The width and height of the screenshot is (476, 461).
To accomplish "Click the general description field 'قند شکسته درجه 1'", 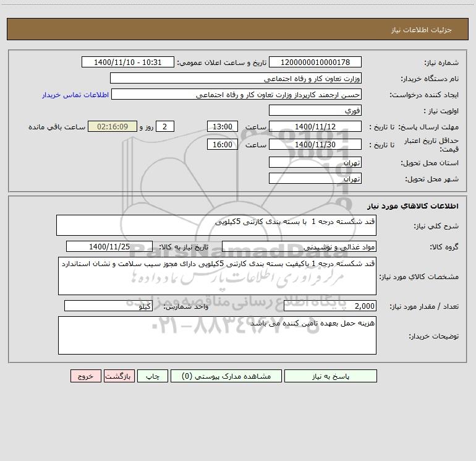I will [216, 225].
